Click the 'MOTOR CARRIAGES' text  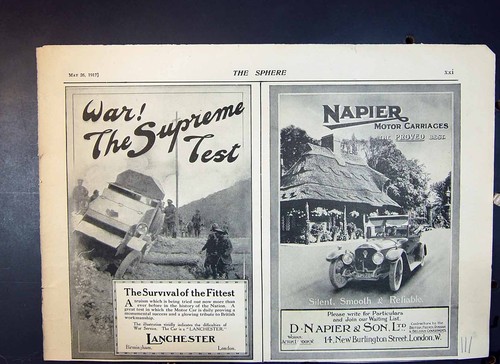pos(411,126)
